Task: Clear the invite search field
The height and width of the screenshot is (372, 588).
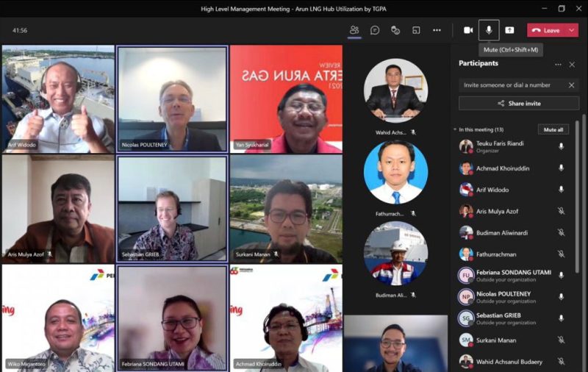Action: (x=572, y=85)
